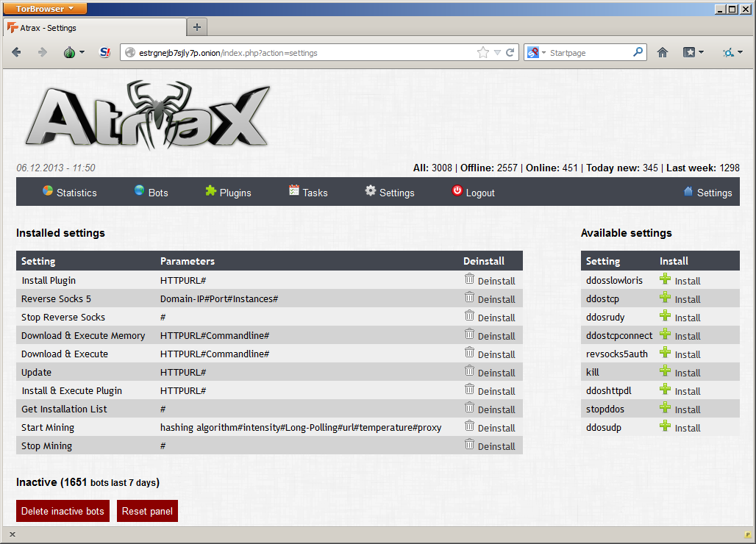Show URL history dropdown arrow
This screenshot has height=544, width=756.
pos(497,52)
